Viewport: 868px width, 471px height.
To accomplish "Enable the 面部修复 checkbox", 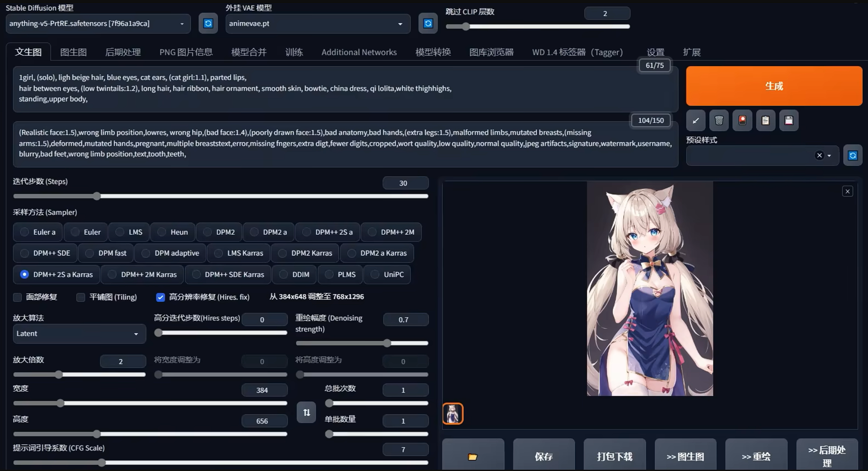I will 17,297.
